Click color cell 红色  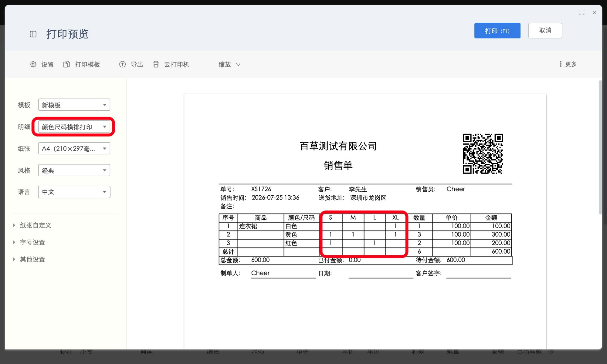(301, 243)
